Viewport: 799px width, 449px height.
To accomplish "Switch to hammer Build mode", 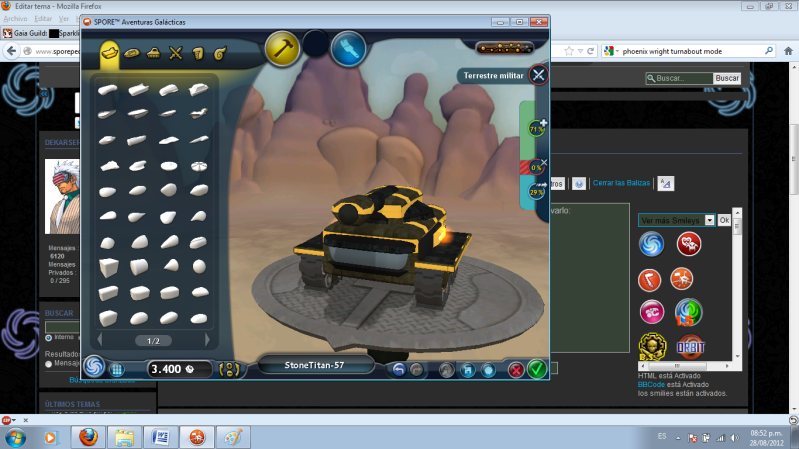I will click(x=282, y=48).
